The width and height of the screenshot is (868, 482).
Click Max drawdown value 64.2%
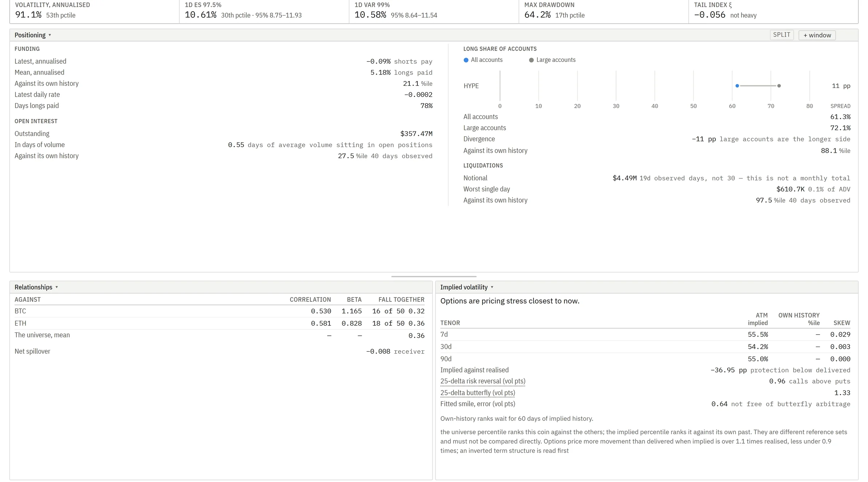(537, 15)
